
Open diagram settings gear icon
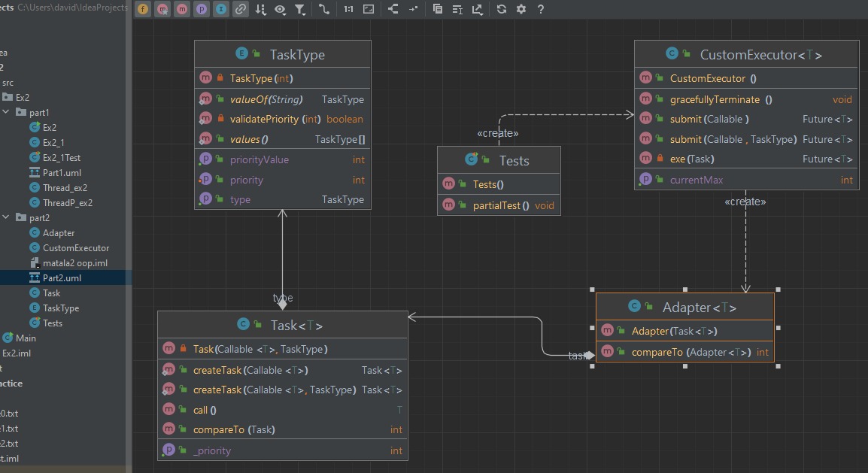point(521,10)
